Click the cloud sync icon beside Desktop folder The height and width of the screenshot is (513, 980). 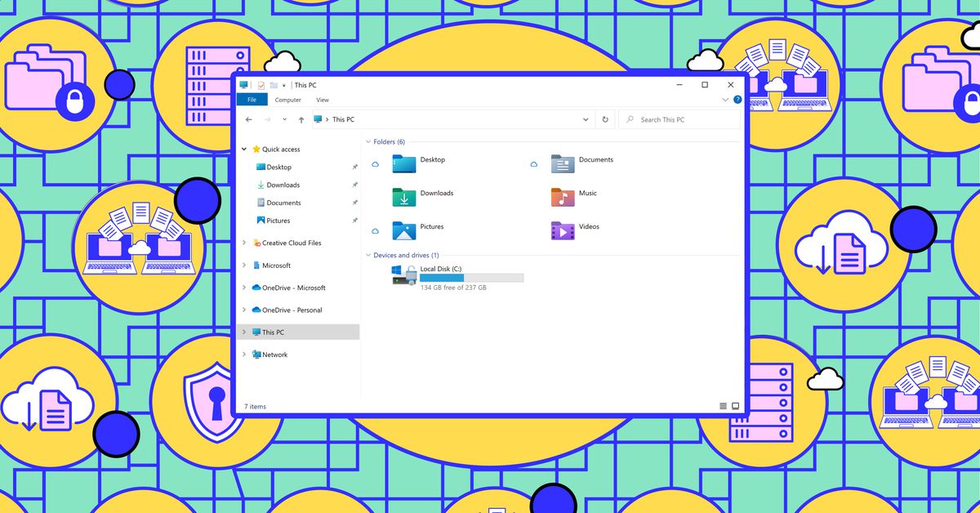(376, 164)
